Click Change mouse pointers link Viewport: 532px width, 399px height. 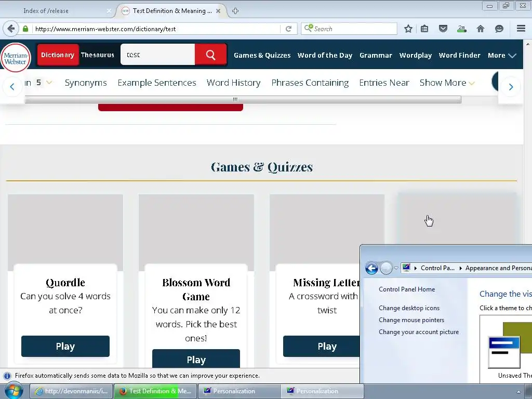point(411,320)
